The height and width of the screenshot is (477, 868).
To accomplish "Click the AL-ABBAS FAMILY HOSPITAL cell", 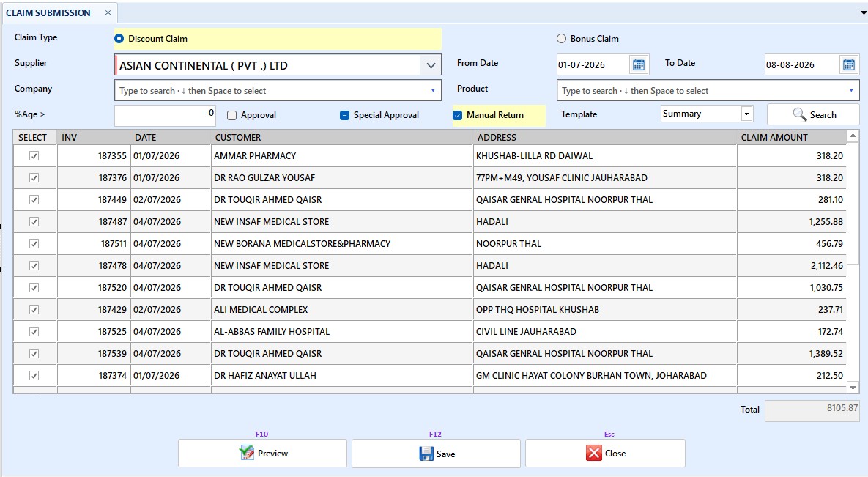I will (x=342, y=331).
